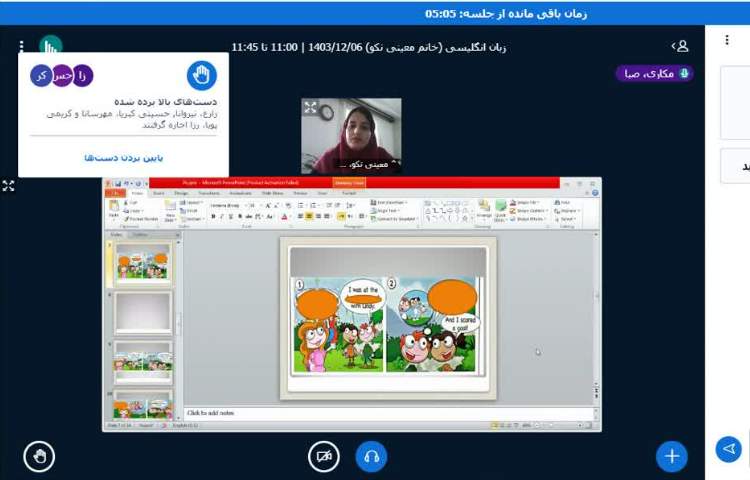This screenshot has height=480, width=750.
Task: Open the three-dots options menu
Action: point(21,47)
